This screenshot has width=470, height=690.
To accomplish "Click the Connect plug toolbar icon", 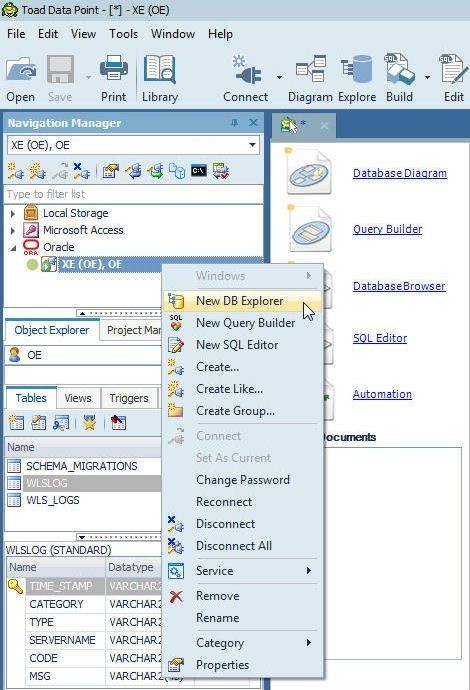I will click(247, 70).
